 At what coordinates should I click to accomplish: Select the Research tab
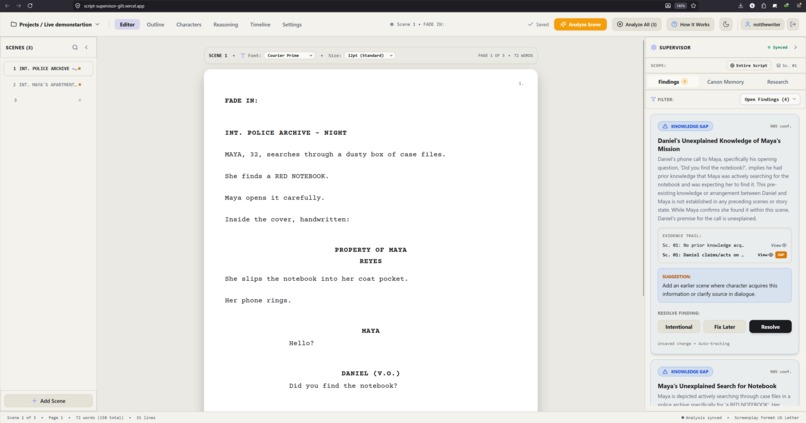[x=777, y=82]
